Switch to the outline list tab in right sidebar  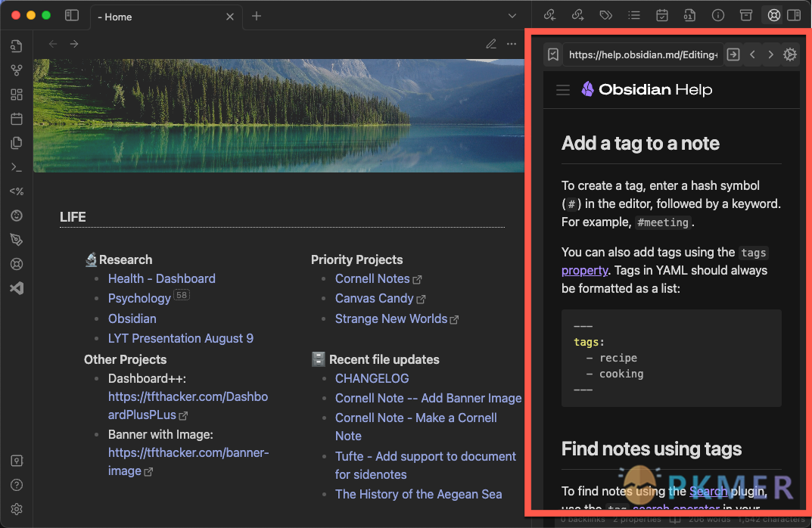pyautogui.click(x=634, y=15)
